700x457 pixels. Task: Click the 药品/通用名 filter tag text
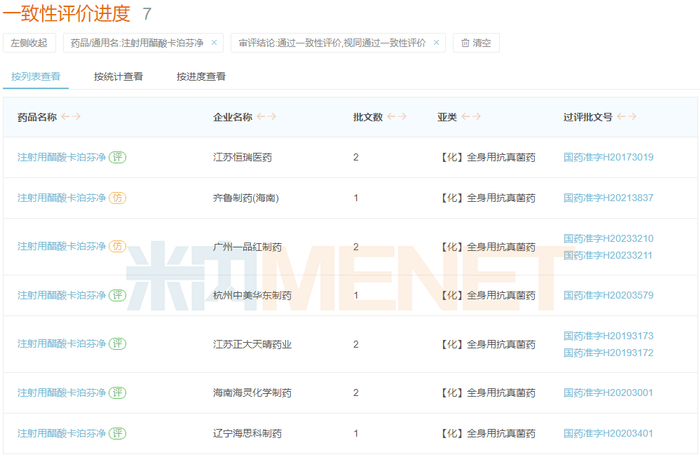tap(137, 43)
